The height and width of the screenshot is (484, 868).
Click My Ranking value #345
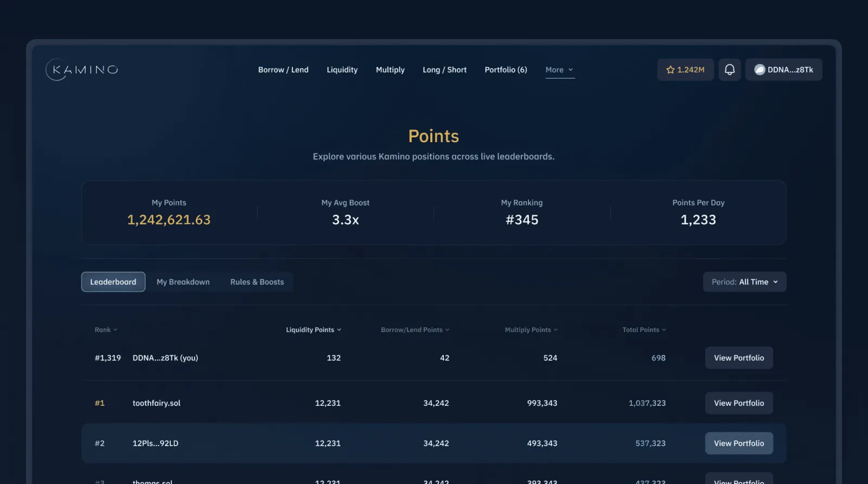(x=522, y=220)
